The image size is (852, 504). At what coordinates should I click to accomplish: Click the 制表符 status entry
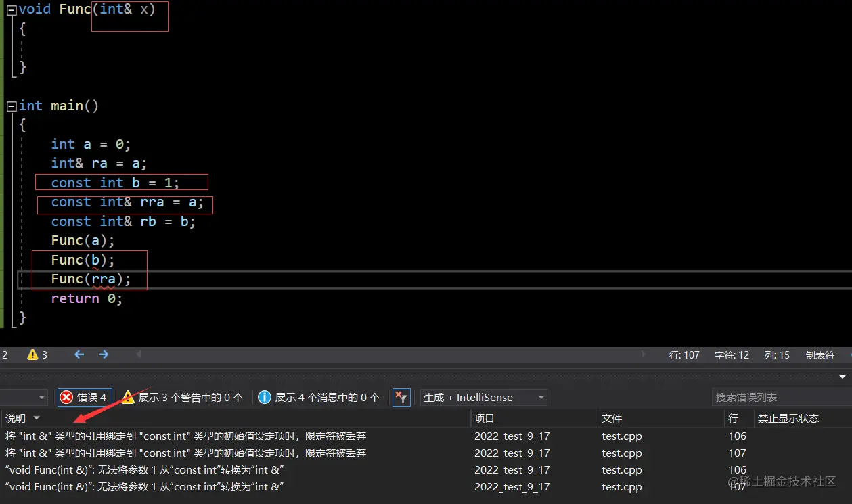pyautogui.click(x=820, y=355)
